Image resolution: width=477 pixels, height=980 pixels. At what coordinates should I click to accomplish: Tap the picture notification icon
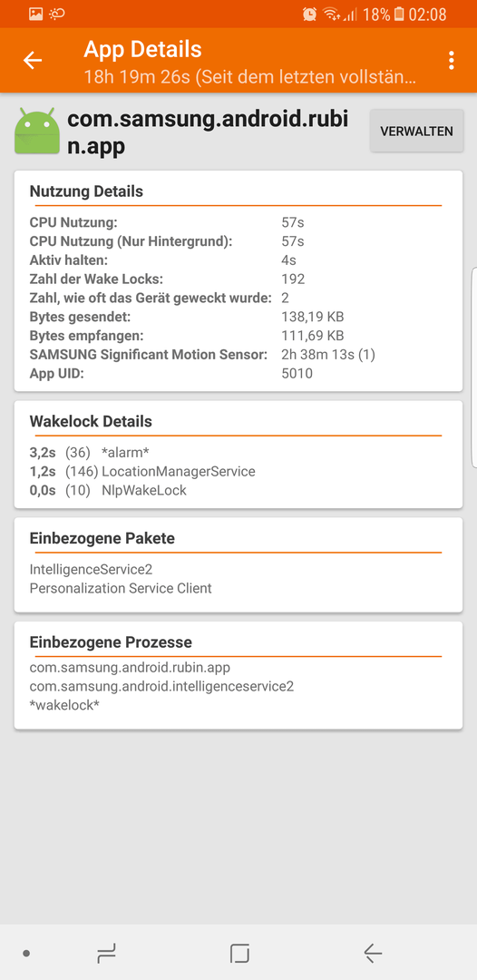click(x=36, y=14)
